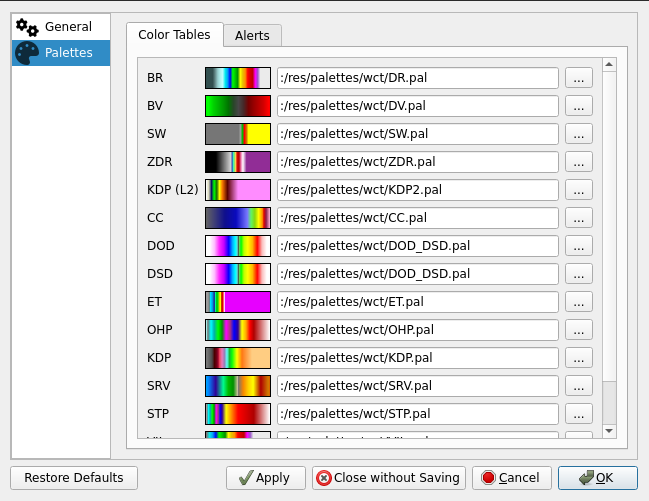Browse for DOD palette file
The width and height of the screenshot is (649, 501).
579,246
